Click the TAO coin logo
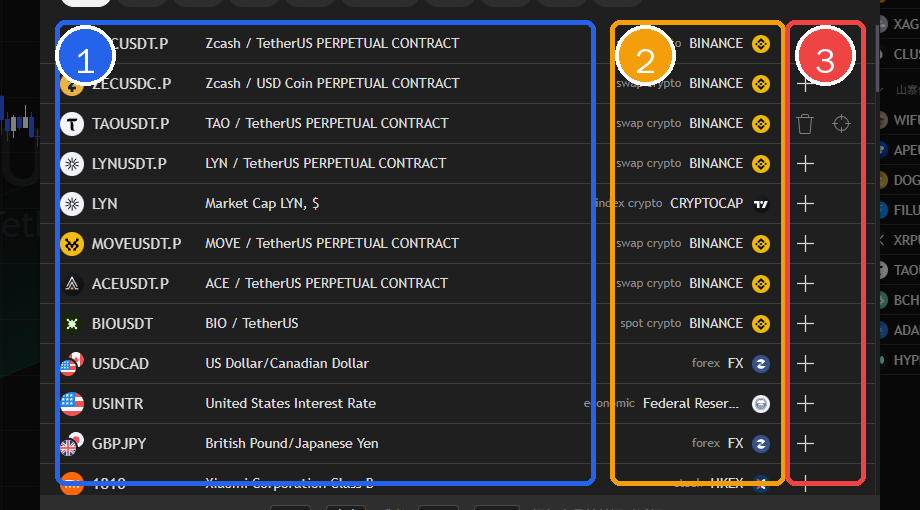The image size is (920, 510). [72, 124]
